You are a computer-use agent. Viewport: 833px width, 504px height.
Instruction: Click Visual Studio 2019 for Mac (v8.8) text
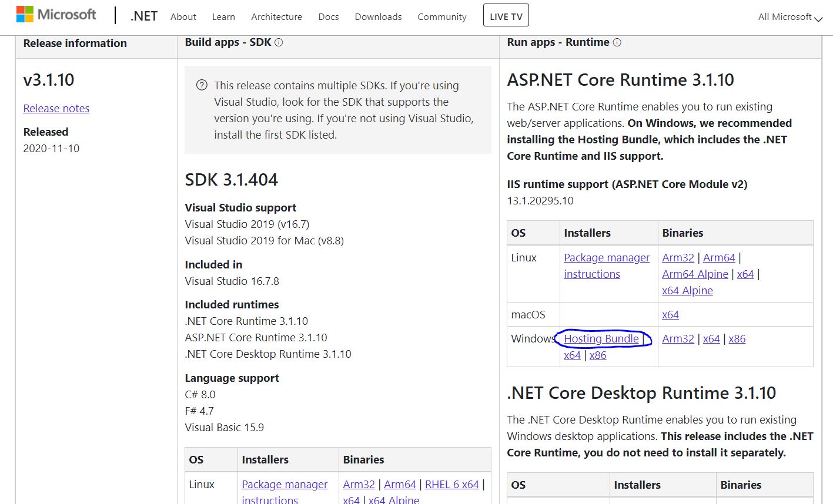(265, 241)
